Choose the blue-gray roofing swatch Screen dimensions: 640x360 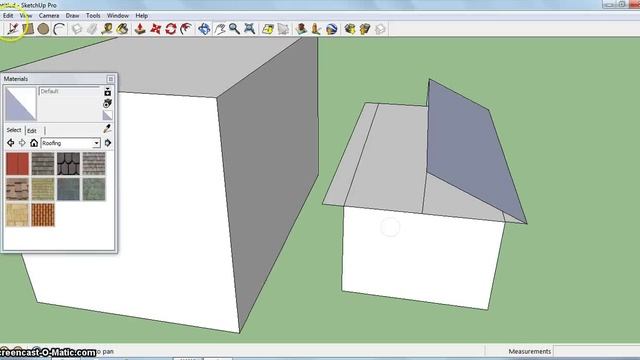68,189
